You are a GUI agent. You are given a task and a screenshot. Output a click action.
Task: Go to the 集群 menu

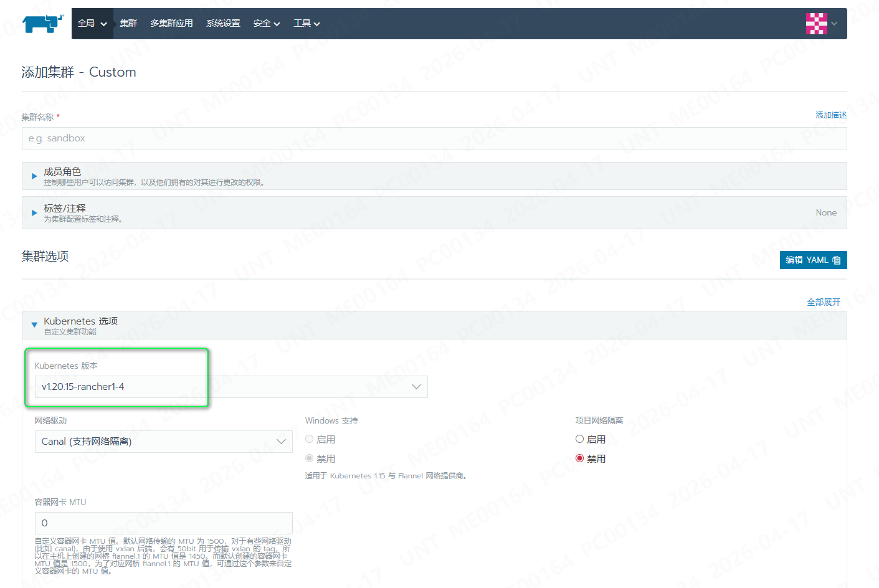point(128,24)
